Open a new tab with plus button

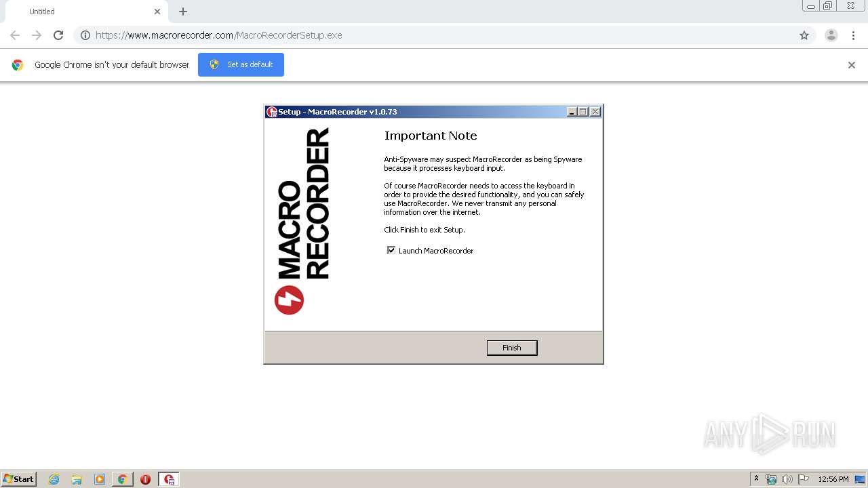(x=183, y=12)
